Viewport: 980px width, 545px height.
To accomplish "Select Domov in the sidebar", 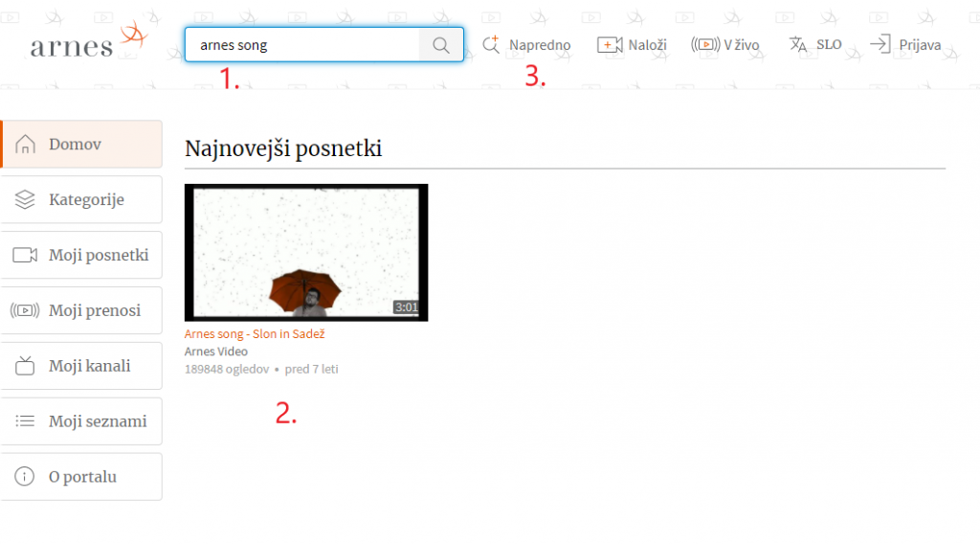I will click(x=82, y=144).
